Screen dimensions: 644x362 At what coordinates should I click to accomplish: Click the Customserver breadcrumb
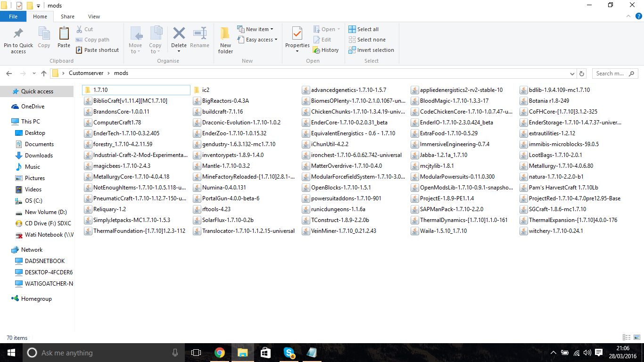tap(87, 73)
